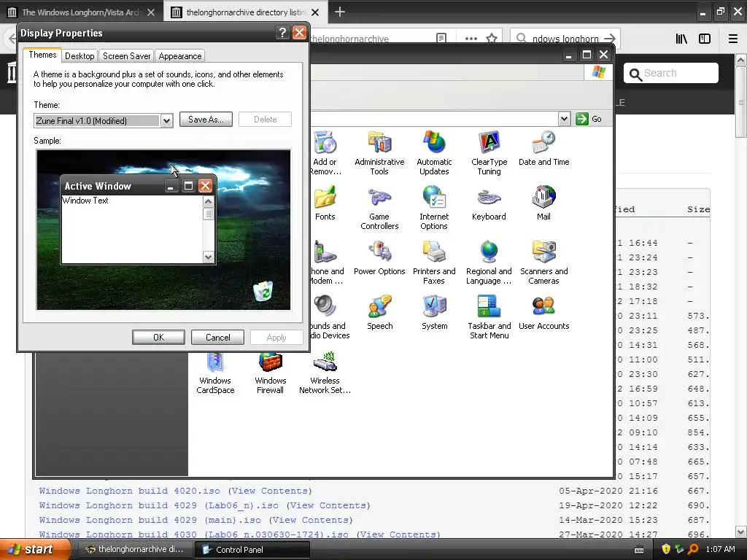
Task: Open Power Options applet
Action: click(379, 258)
